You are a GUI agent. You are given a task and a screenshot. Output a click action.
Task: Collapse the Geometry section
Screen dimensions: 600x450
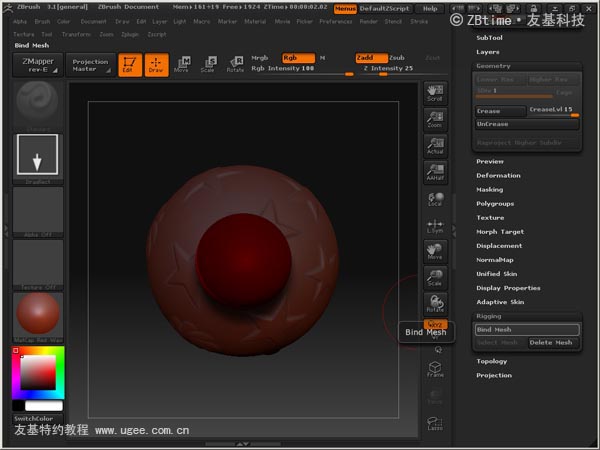493,66
